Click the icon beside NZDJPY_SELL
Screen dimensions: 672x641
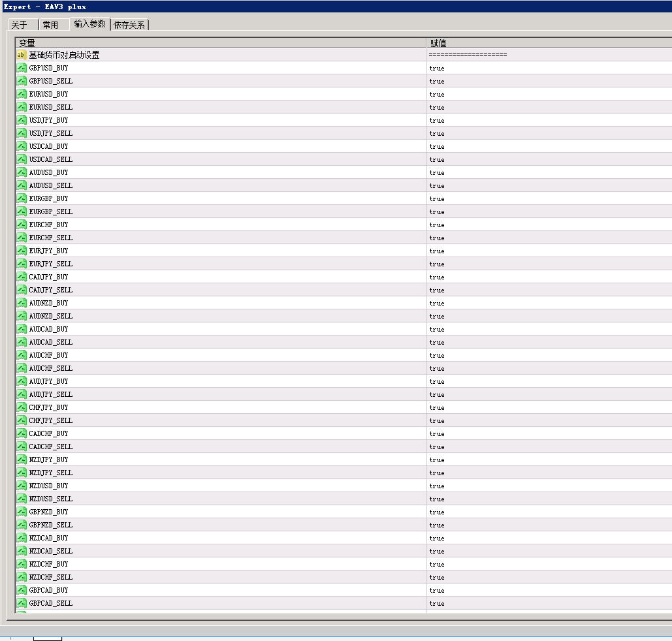22,473
